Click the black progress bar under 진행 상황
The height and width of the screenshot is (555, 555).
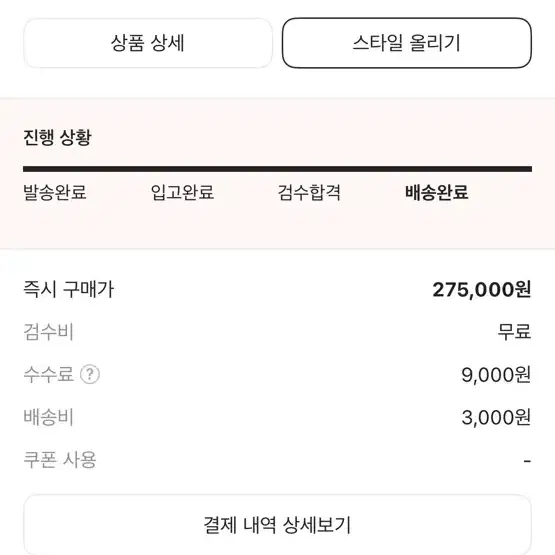click(278, 169)
